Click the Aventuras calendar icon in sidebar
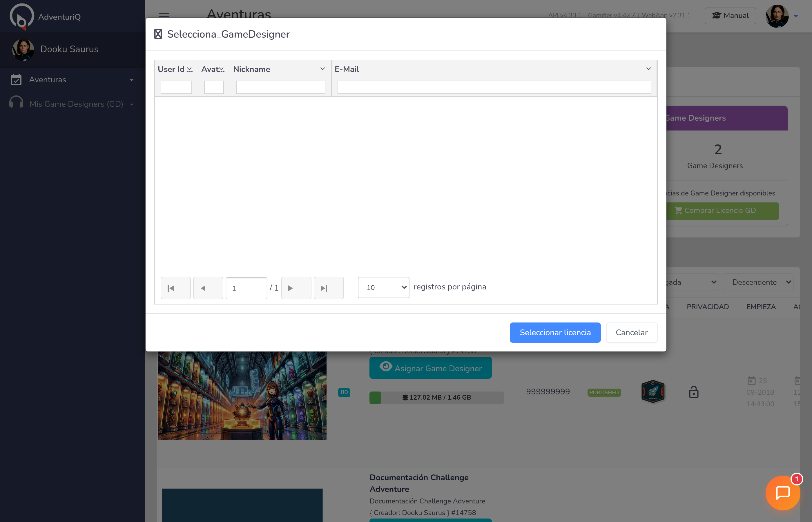The image size is (812, 522). tap(16, 80)
